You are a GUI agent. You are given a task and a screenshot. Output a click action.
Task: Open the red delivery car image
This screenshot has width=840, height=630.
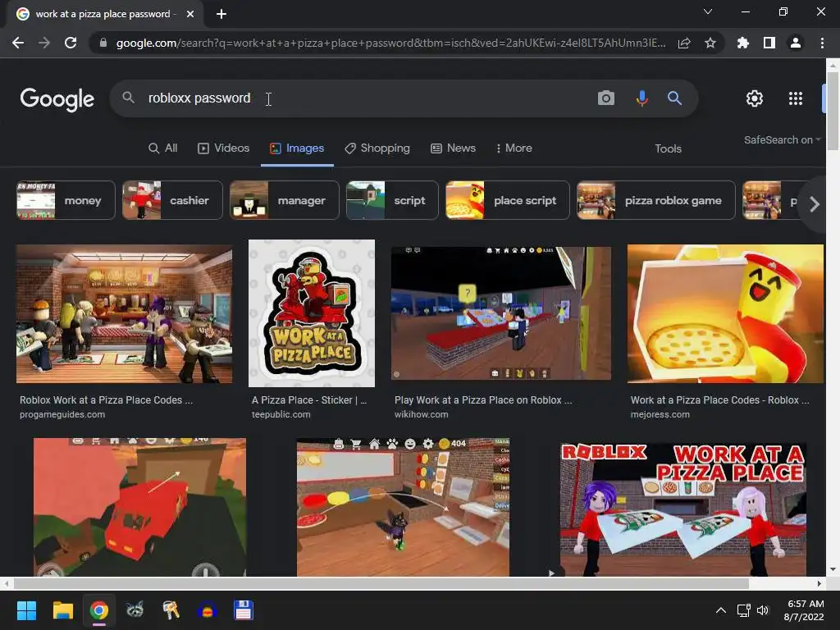coord(139,507)
